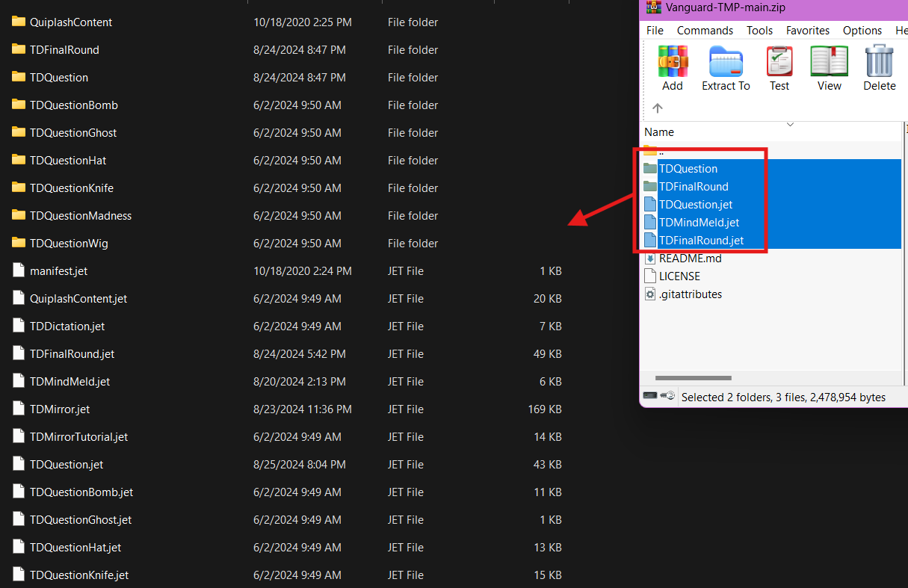This screenshot has width=908, height=588.
Task: Click the selection summary in WinRAR status bar
Action: (783, 397)
